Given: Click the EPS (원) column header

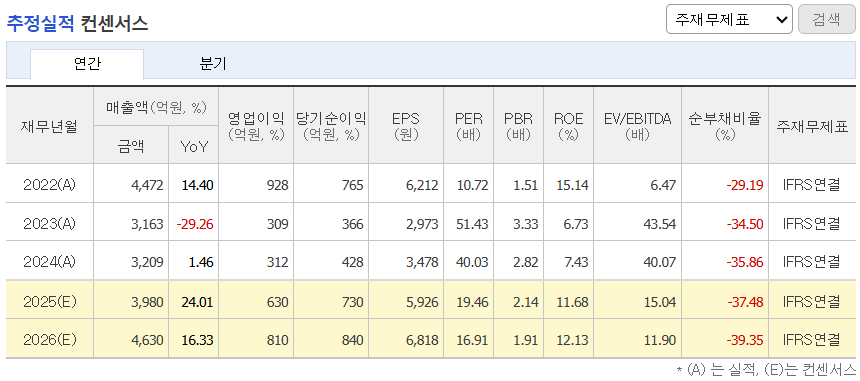Looking at the screenshot, I should tap(406, 126).
